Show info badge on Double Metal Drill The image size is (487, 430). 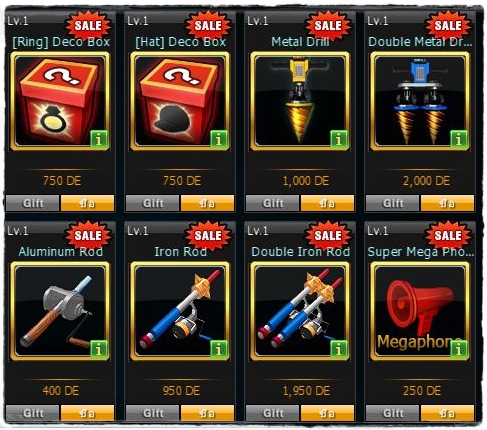tap(459, 139)
